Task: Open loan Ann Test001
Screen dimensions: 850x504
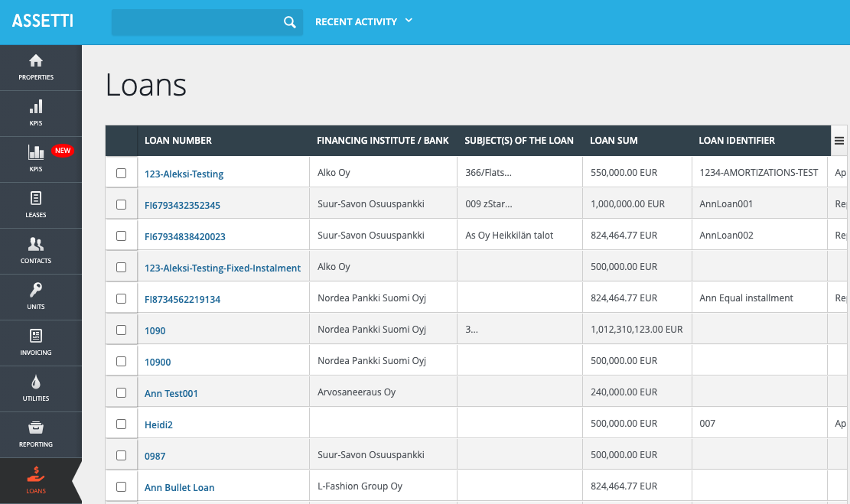Action: point(171,393)
